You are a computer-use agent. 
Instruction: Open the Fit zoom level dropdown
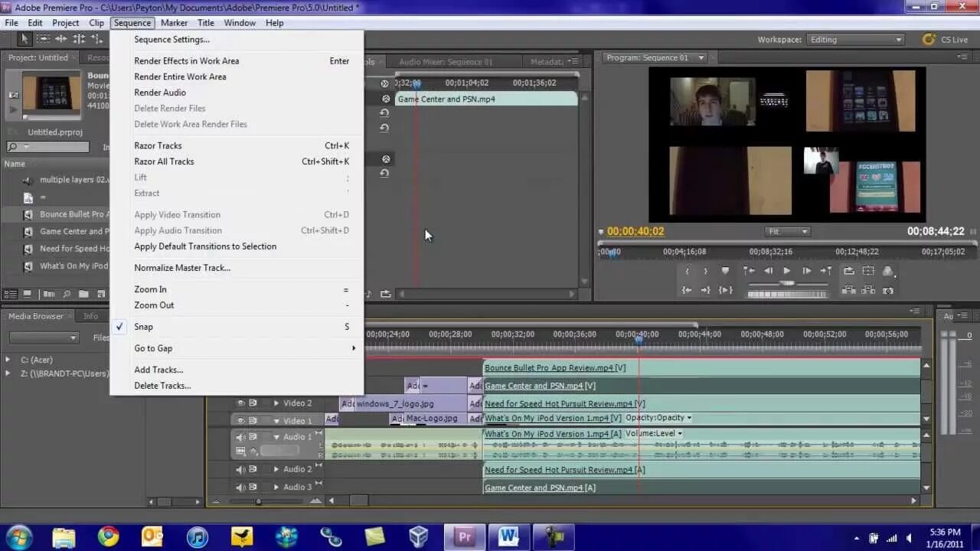pos(787,231)
